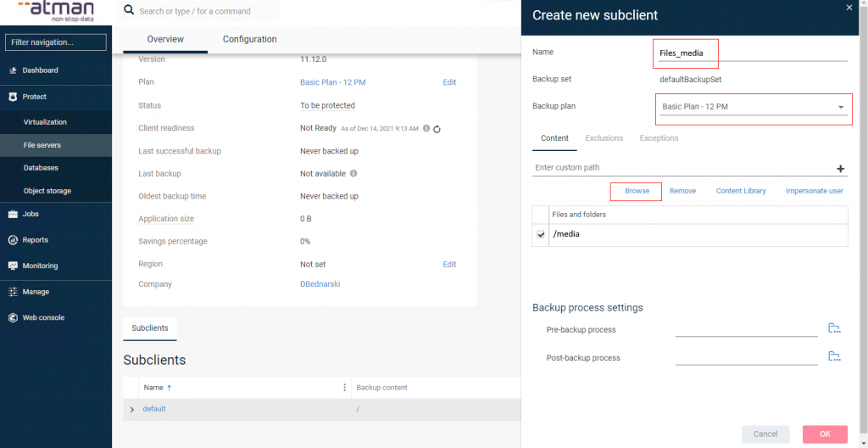Click the search magnifier icon
The image size is (868, 448).
(x=129, y=11)
